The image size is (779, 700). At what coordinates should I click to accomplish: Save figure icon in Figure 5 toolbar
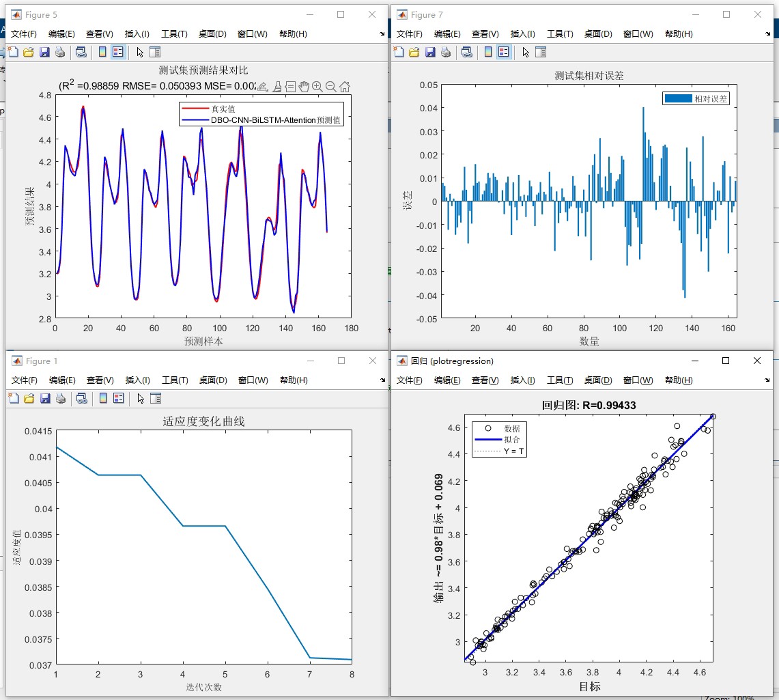(44, 52)
